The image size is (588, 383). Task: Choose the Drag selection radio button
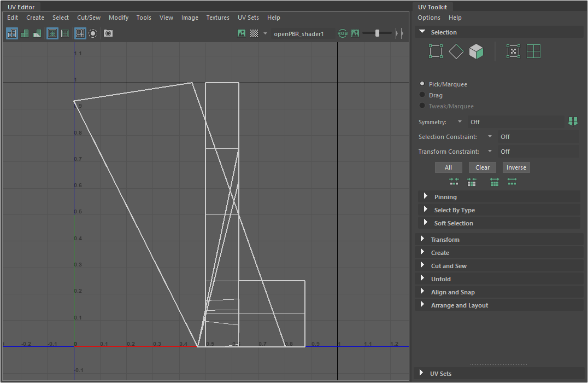click(x=422, y=95)
